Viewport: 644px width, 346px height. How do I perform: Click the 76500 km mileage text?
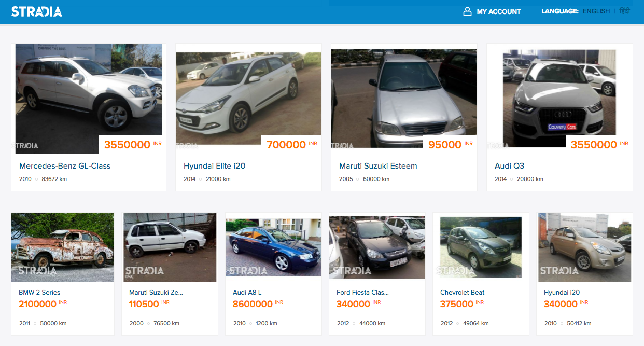point(166,323)
